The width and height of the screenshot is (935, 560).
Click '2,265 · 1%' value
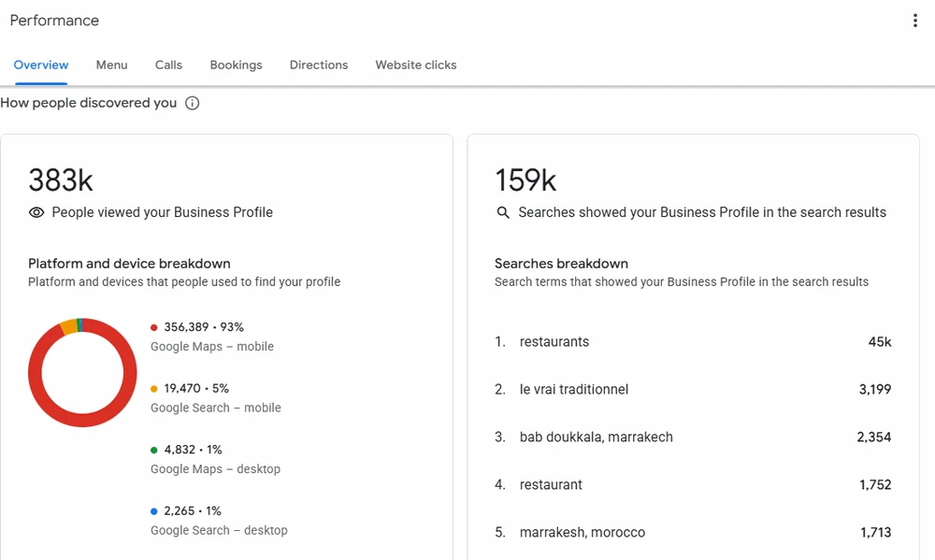(193, 511)
